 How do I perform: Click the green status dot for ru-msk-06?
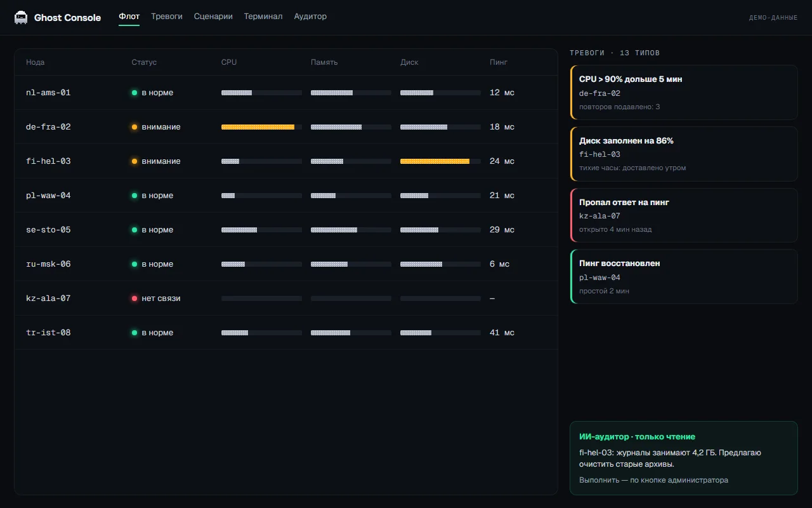(134, 264)
